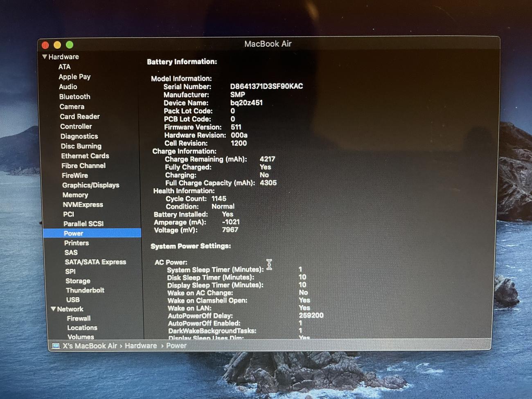The width and height of the screenshot is (532, 399).
Task: Open SATA/SATA Express details
Action: 95,262
